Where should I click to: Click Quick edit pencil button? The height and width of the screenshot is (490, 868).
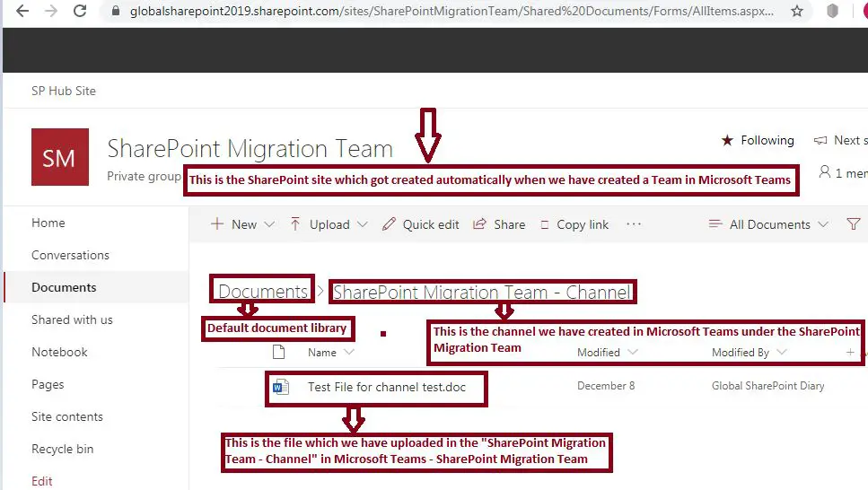[x=421, y=224]
